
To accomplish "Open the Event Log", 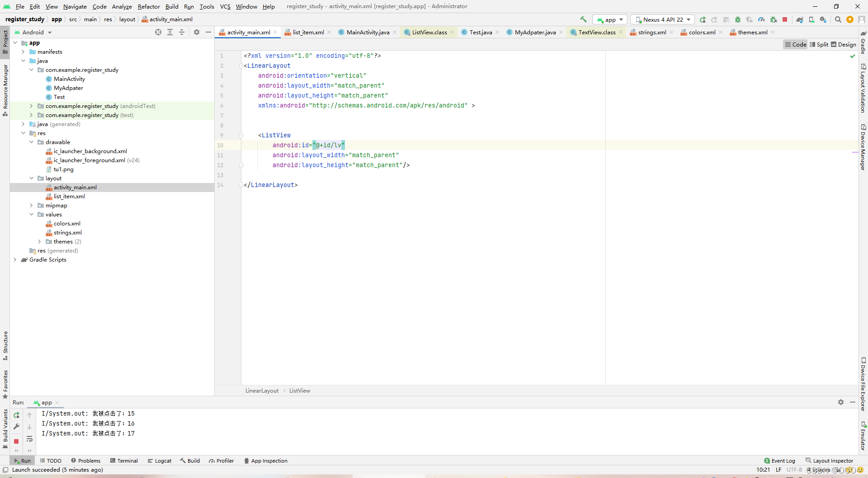I will 779,460.
